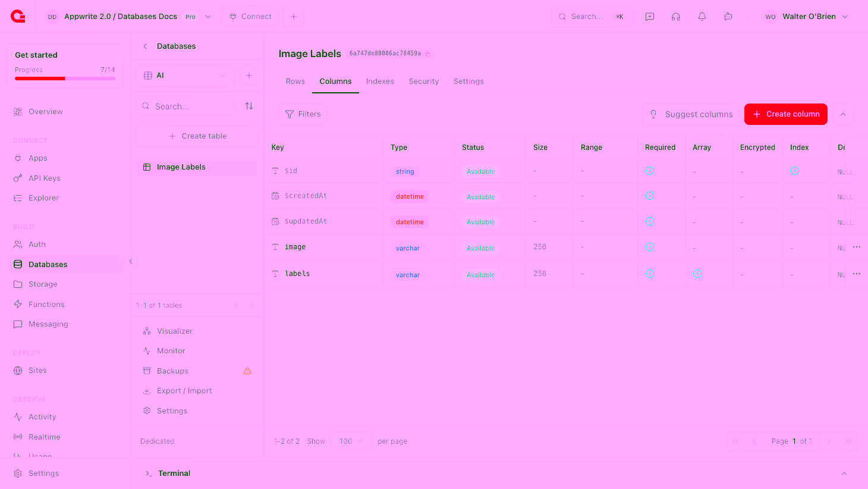Viewport: 868px width, 489px height.
Task: Open the support headset icon
Action: [676, 17]
